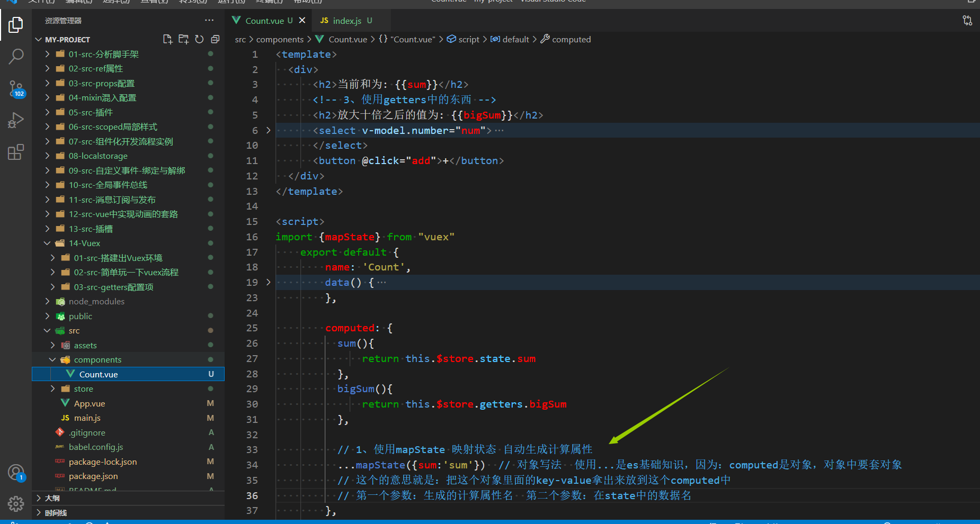This screenshot has height=524, width=980.
Task: Create a new folder in MY-PROJECT
Action: click(x=184, y=39)
